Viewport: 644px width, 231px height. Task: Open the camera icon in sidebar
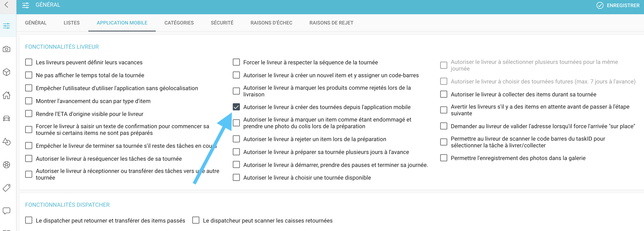click(x=6, y=49)
